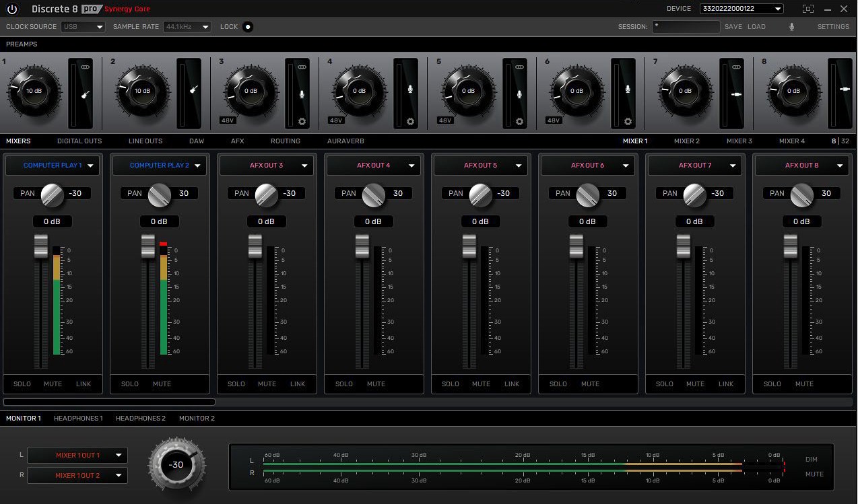The width and height of the screenshot is (858, 504).
Task: Click the horizontal mixer scrollbar
Action: pyautogui.click(x=109, y=402)
